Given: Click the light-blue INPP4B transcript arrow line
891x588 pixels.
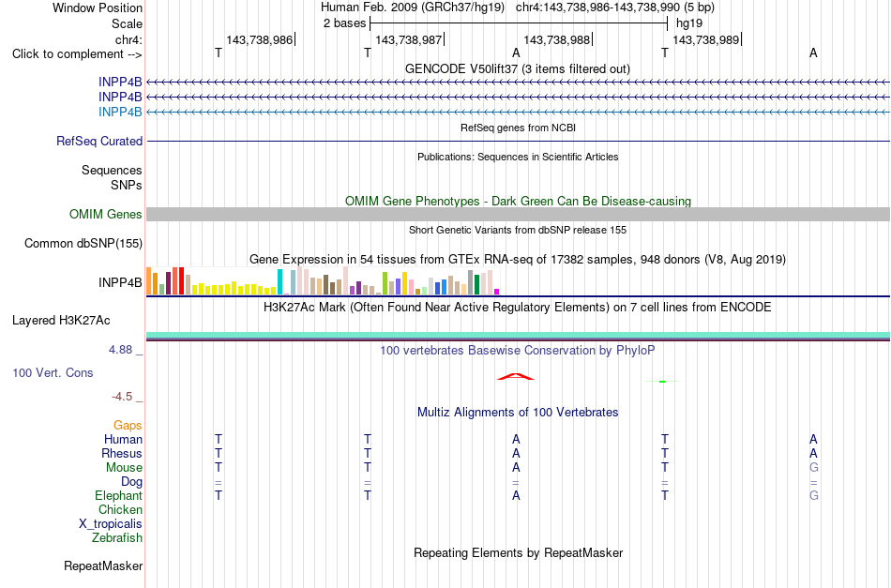Looking at the screenshot, I should click(x=518, y=112).
